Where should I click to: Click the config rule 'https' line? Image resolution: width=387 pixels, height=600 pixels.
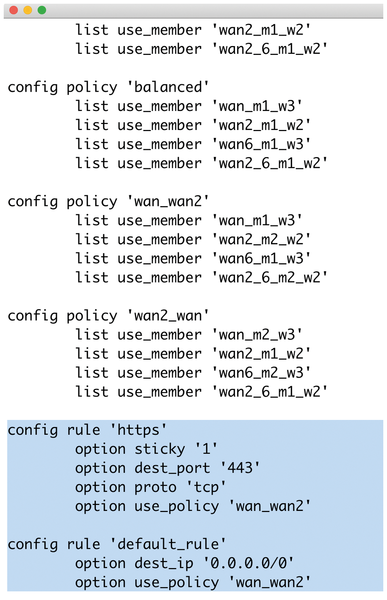(87, 430)
